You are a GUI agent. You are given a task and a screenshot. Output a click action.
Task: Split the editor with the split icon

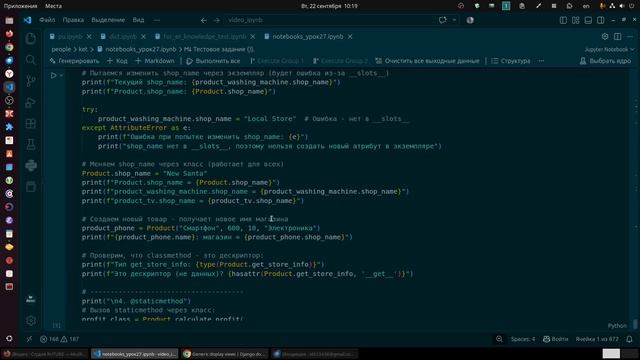(618, 36)
